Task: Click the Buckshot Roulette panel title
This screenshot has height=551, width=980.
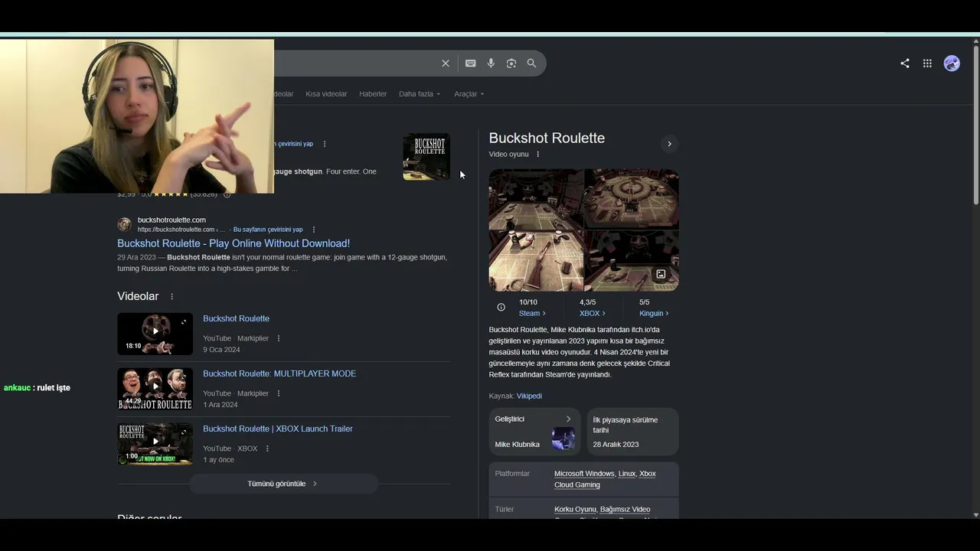Action: tap(547, 138)
